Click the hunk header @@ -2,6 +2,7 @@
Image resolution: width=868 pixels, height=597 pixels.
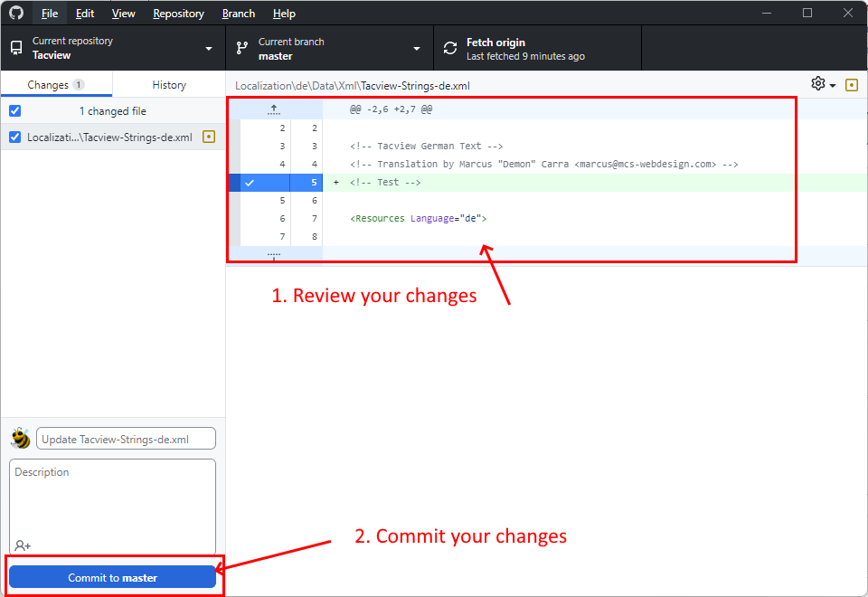(391, 109)
